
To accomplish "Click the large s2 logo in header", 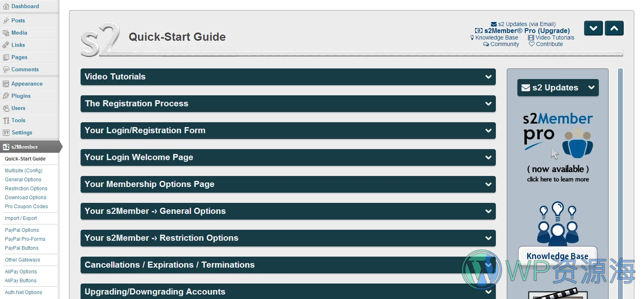I will pyautogui.click(x=100, y=40).
